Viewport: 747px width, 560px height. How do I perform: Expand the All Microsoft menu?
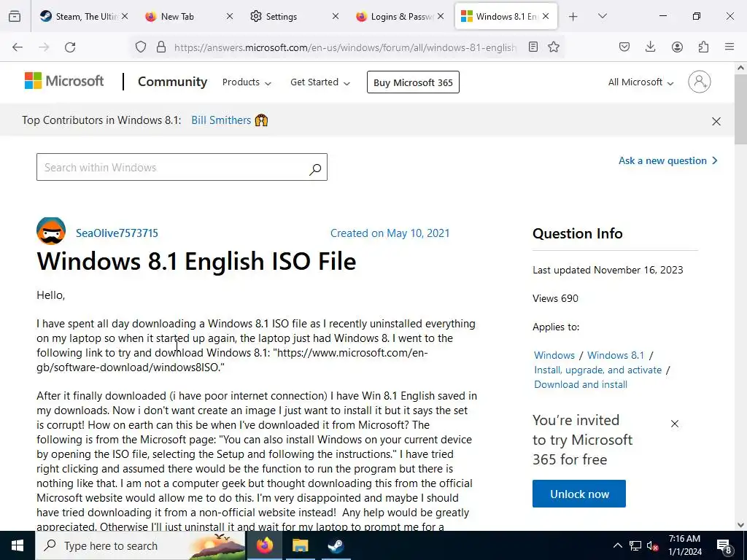point(640,82)
